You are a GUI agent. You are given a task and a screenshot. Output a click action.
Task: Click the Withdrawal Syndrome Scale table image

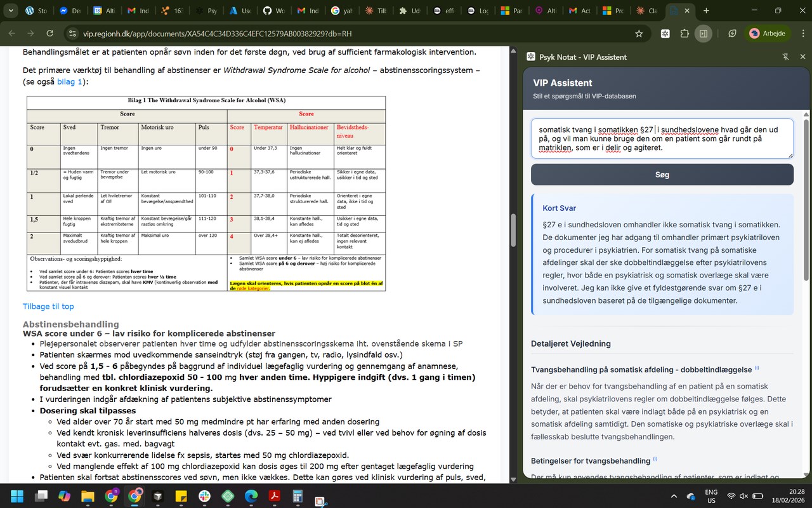206,193
